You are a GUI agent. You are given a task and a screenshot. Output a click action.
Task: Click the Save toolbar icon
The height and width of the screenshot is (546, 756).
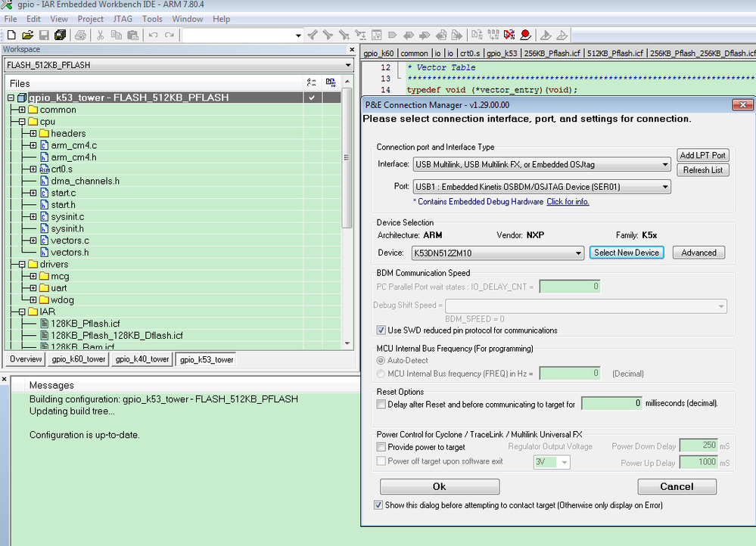44,36
